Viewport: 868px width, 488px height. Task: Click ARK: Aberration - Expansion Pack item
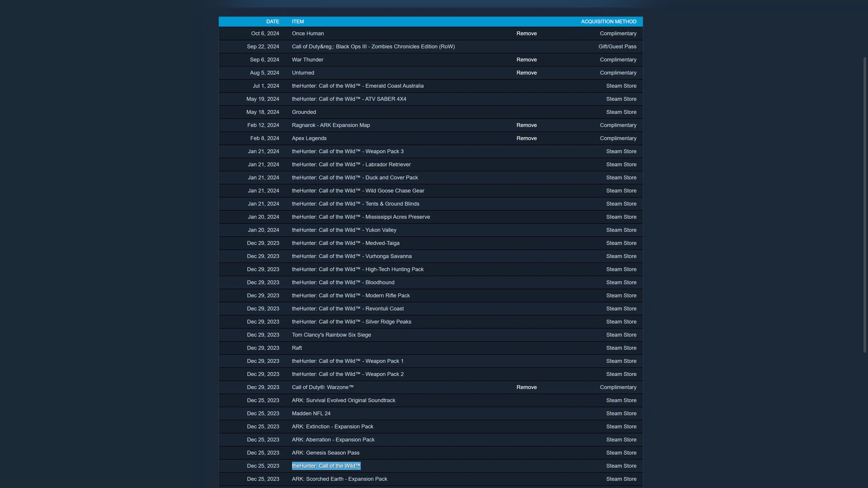[x=333, y=439]
